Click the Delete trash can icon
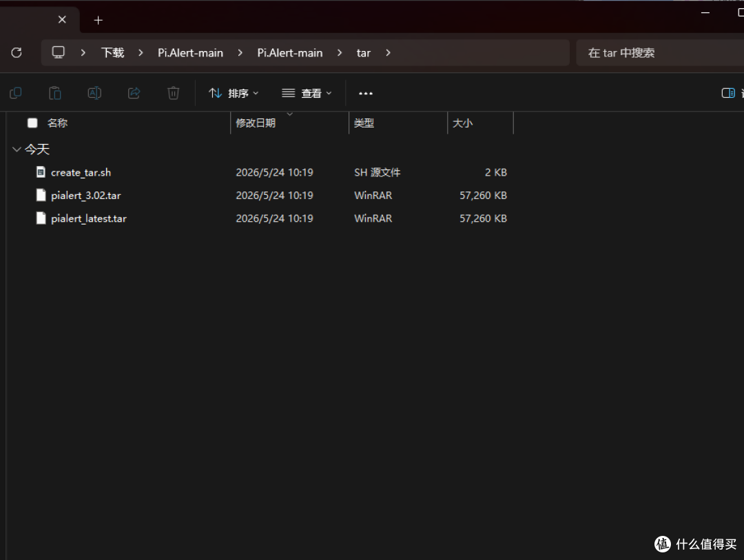Screen dimensions: 744x560 coord(174,93)
